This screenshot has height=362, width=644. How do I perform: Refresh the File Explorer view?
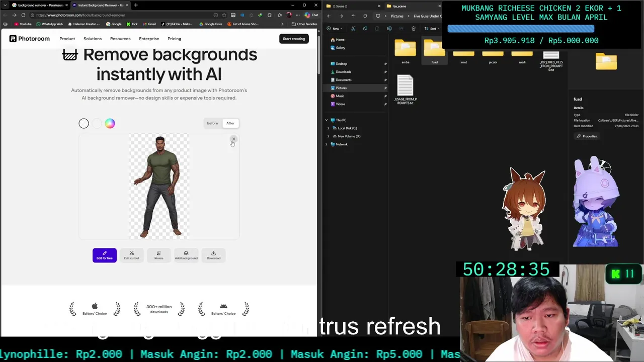tap(365, 16)
